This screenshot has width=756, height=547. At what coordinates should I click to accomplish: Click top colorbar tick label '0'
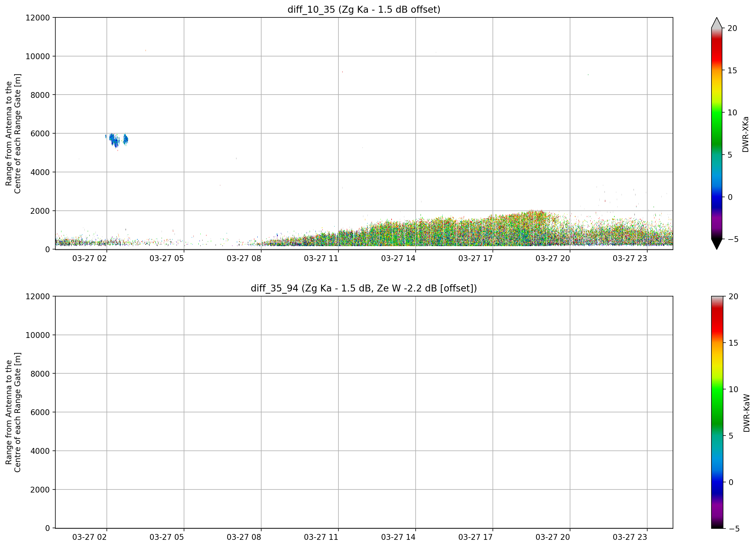[x=730, y=197]
